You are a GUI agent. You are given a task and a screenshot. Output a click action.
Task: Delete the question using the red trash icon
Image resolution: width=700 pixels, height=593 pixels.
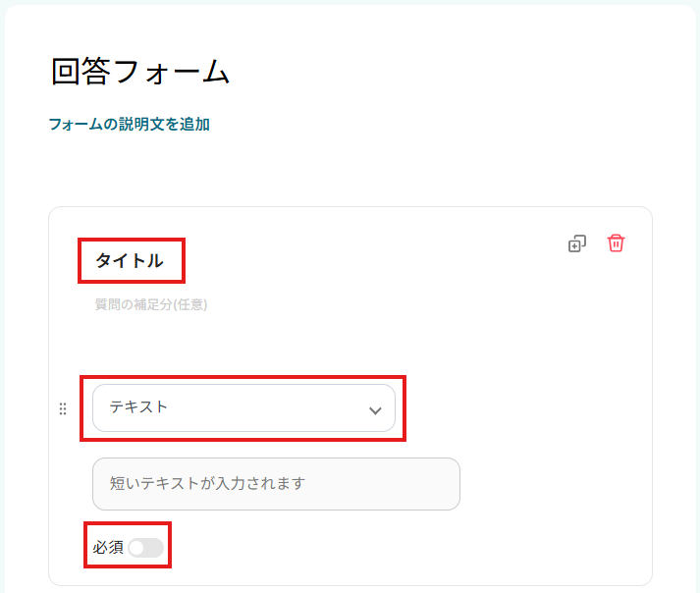click(x=616, y=243)
